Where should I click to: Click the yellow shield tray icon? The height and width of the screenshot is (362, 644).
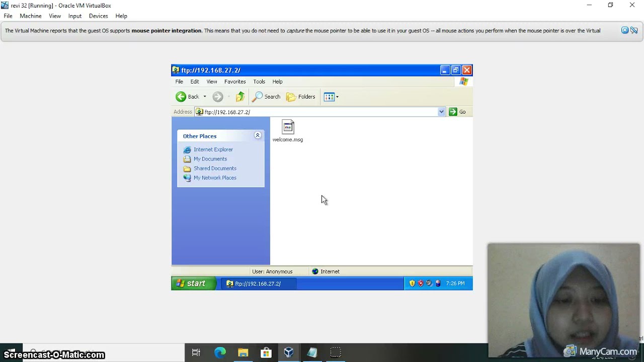[x=412, y=284]
